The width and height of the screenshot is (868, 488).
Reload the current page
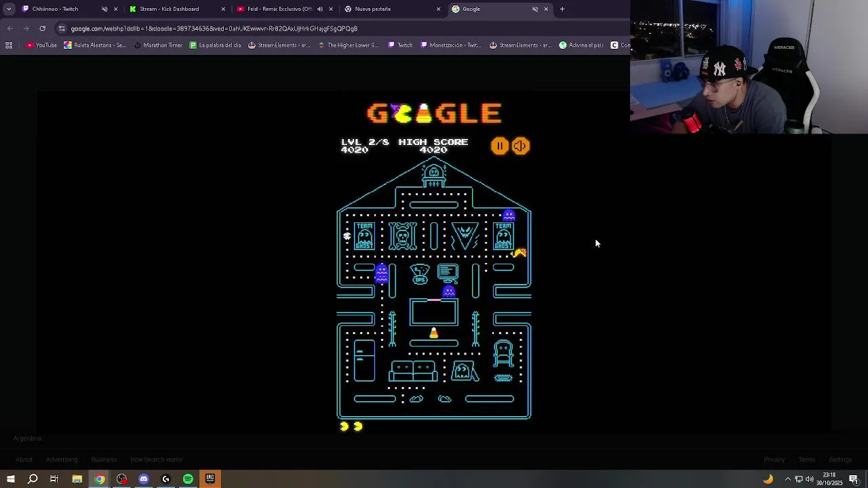click(x=42, y=28)
